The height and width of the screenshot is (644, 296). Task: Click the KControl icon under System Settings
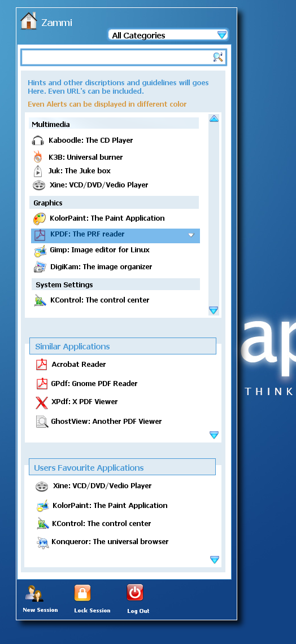(x=40, y=300)
